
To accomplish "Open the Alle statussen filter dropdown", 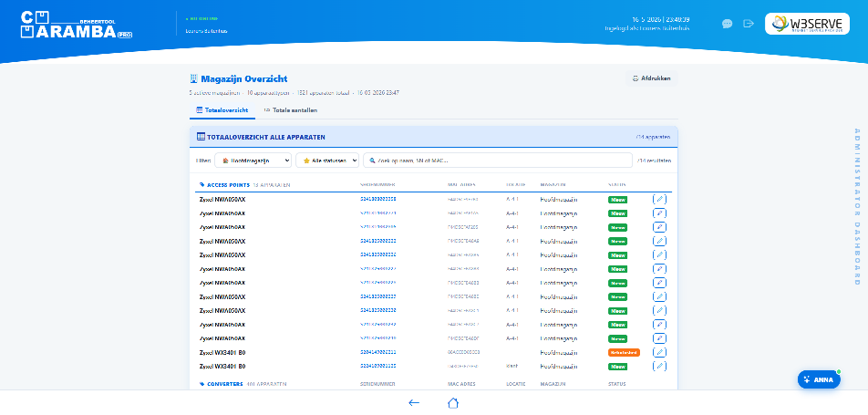I will [x=327, y=161].
